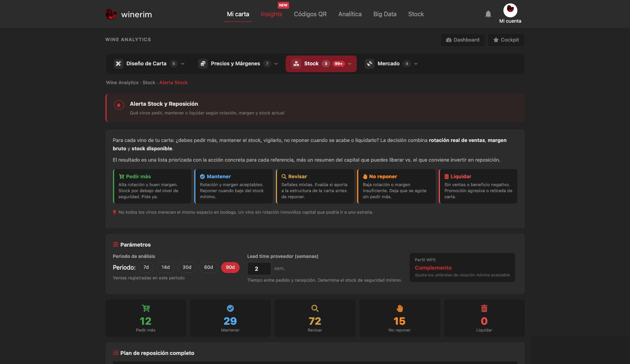Click the Alerta Stock y Reposición title
The image size is (630, 364).
coord(164,104)
